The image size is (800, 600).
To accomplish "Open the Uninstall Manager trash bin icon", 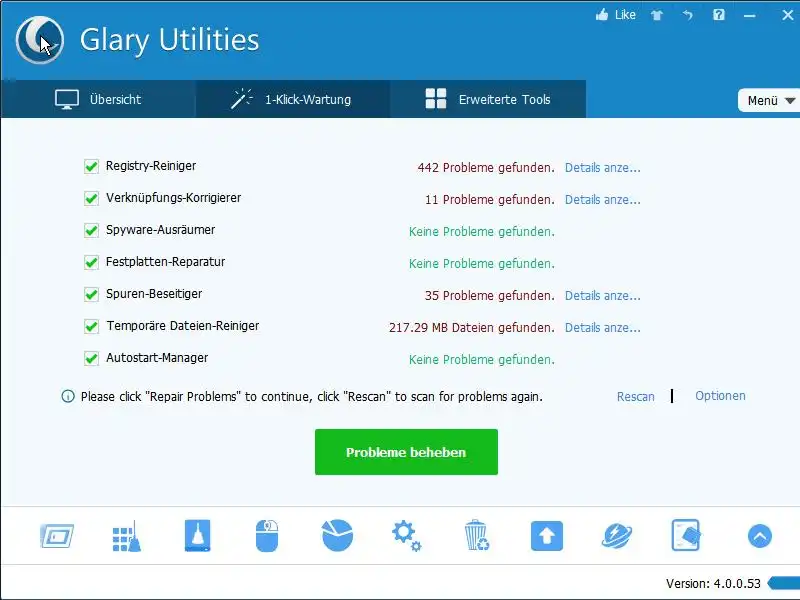I will pos(477,535).
